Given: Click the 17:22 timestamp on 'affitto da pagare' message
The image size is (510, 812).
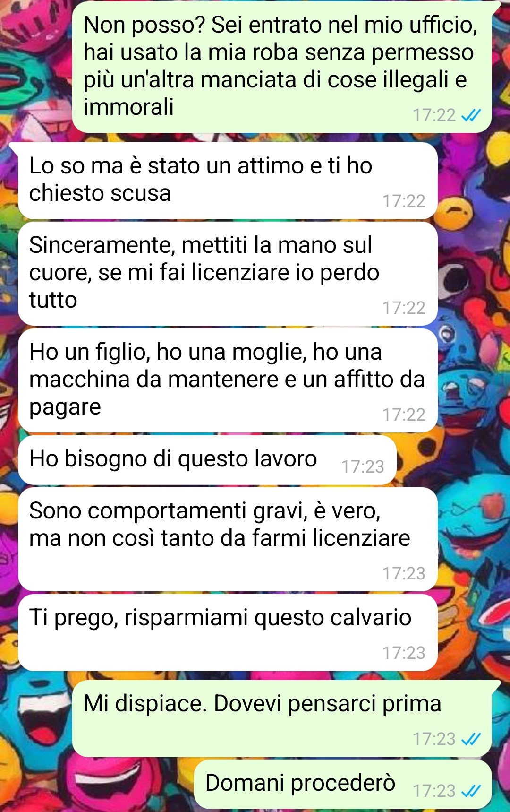Looking at the screenshot, I should [404, 415].
